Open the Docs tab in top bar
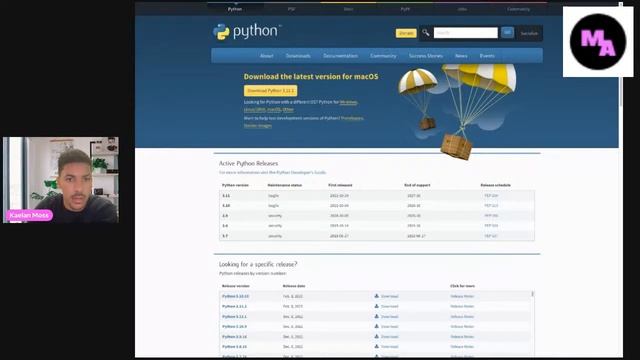The width and height of the screenshot is (640, 360). [348, 9]
